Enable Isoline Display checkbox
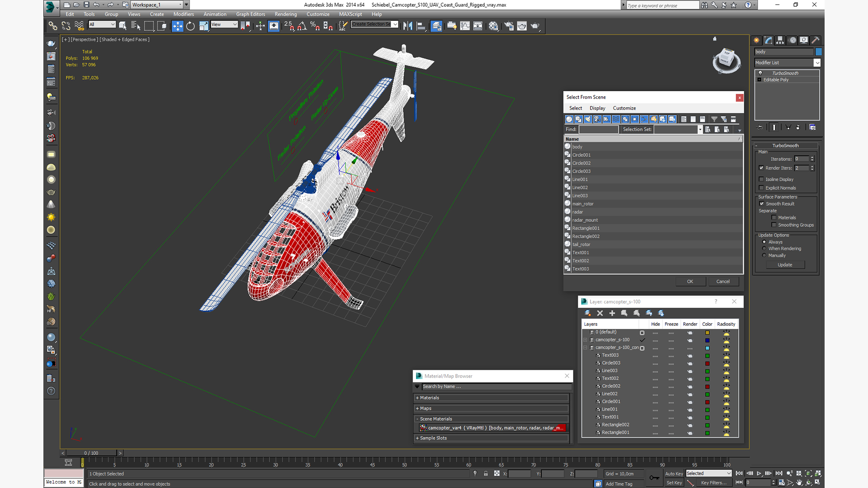 pyautogui.click(x=761, y=179)
